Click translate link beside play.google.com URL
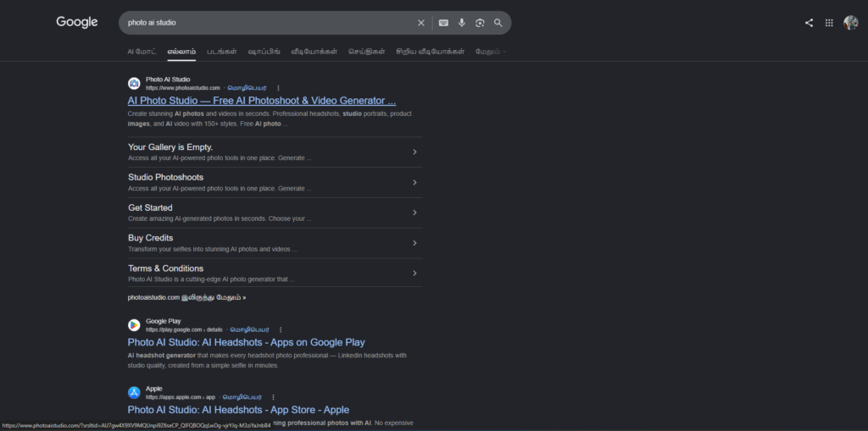Image resolution: width=868 pixels, height=431 pixels. [250, 329]
